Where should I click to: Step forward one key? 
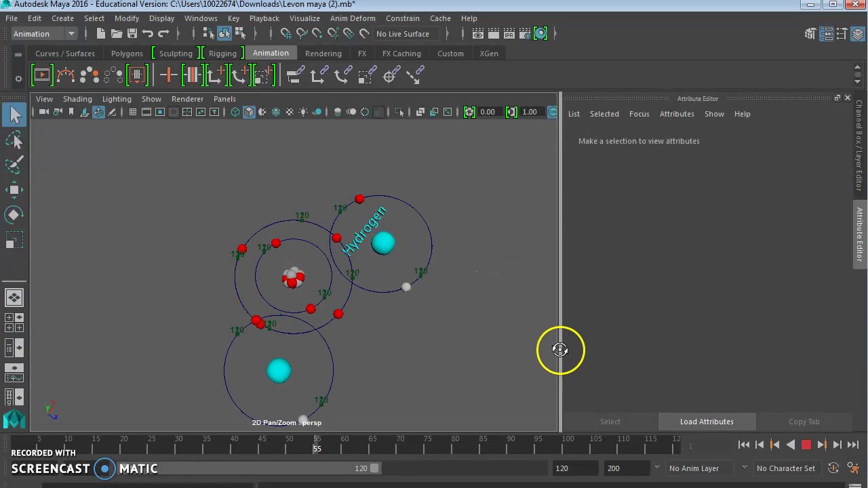click(822, 445)
